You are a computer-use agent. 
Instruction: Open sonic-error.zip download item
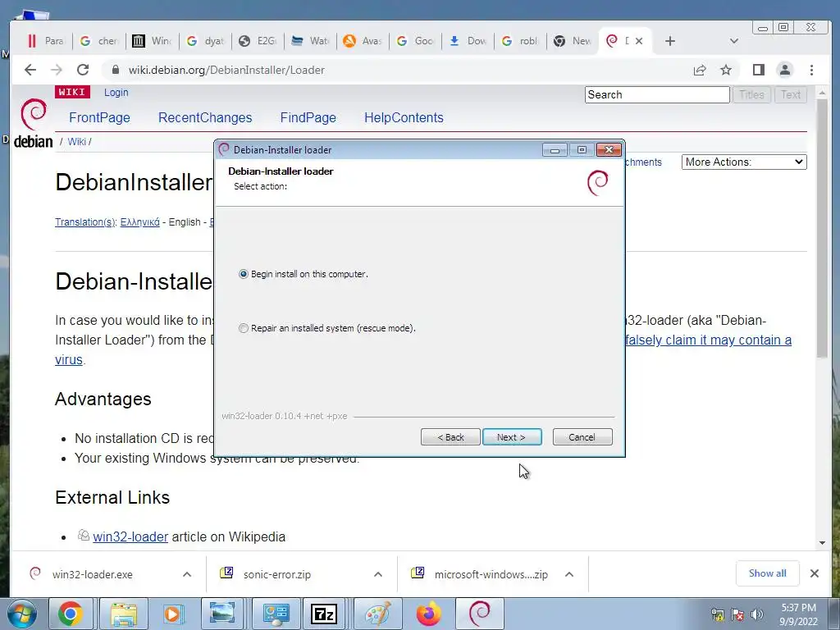pyautogui.click(x=276, y=574)
